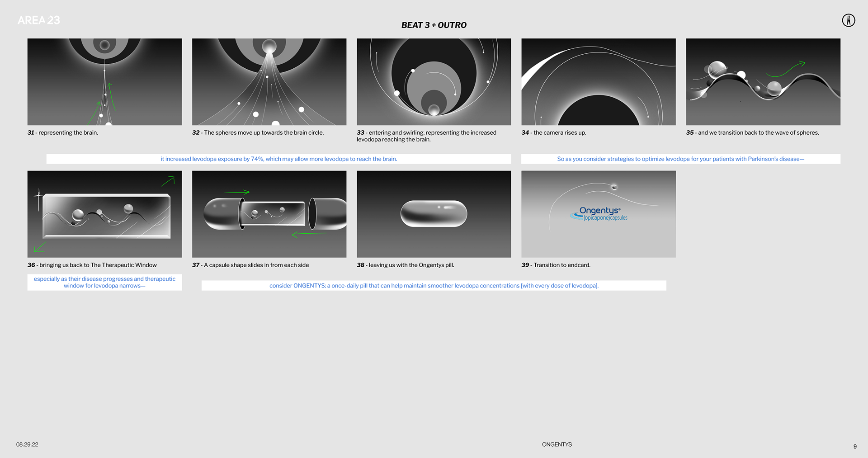
Task: Click the page number 9 in the footer
Action: click(x=855, y=446)
